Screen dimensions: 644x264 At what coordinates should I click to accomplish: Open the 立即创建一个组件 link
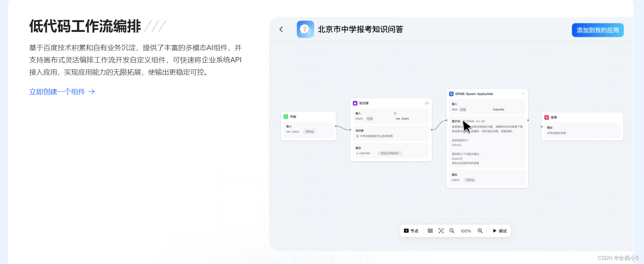click(62, 92)
